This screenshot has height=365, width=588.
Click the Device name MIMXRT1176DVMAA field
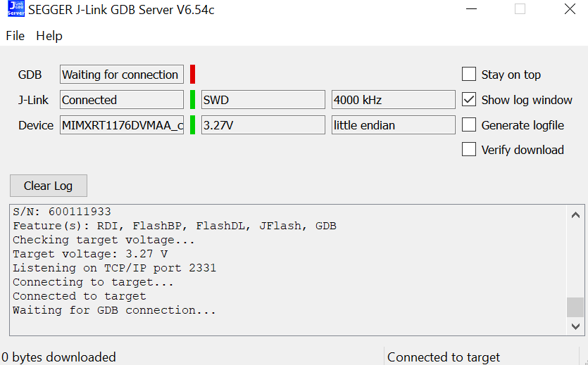[x=121, y=125]
